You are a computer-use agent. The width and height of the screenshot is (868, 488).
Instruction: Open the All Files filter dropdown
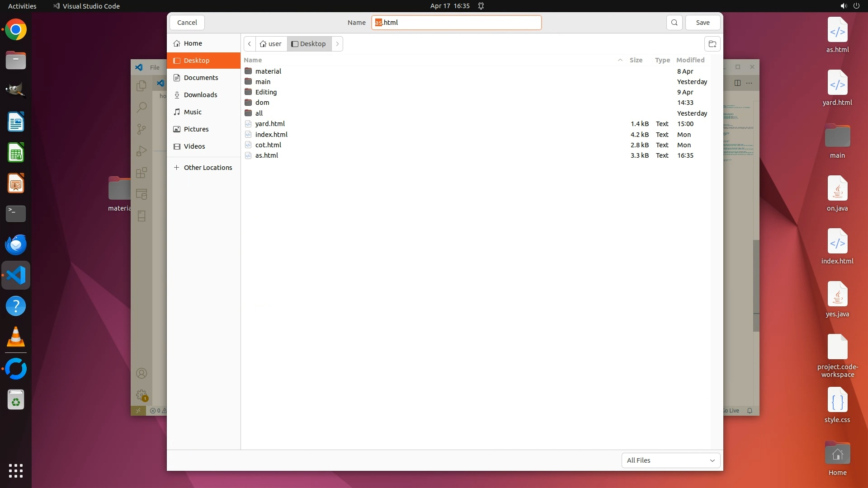point(670,460)
